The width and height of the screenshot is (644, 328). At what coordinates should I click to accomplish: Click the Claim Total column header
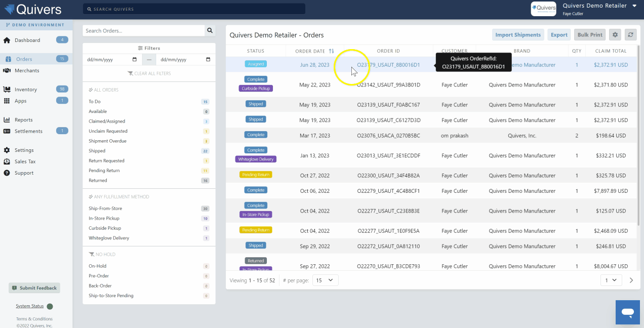(x=611, y=51)
